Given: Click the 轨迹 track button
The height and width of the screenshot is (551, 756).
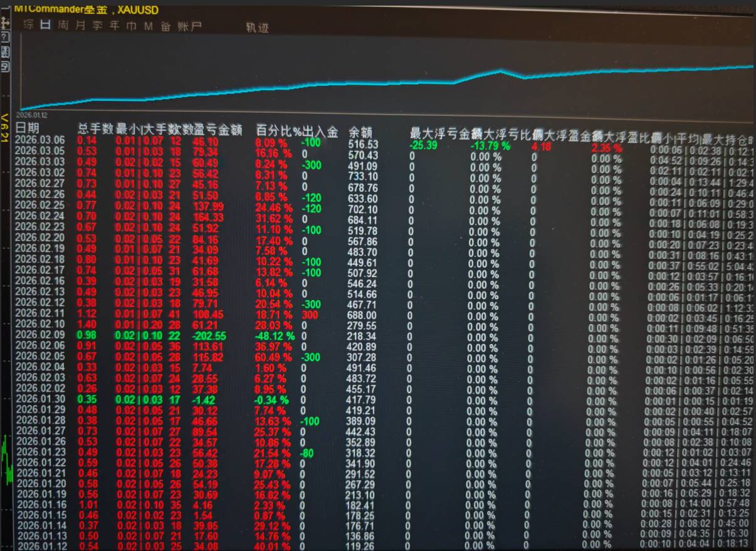Looking at the screenshot, I should tap(258, 28).
